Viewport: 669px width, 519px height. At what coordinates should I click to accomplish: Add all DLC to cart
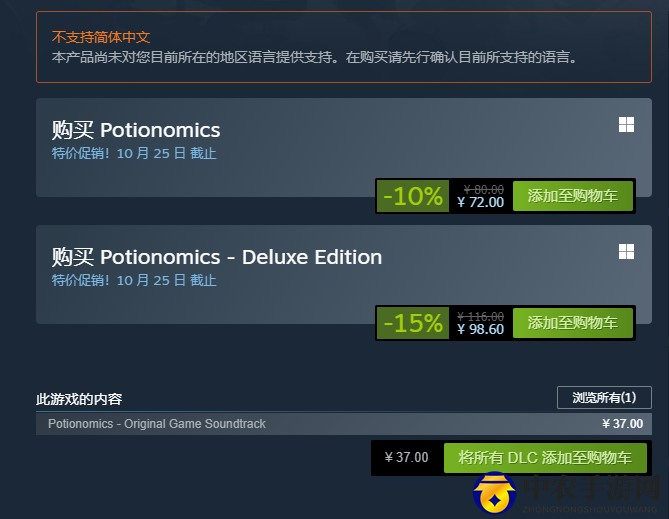(545, 458)
